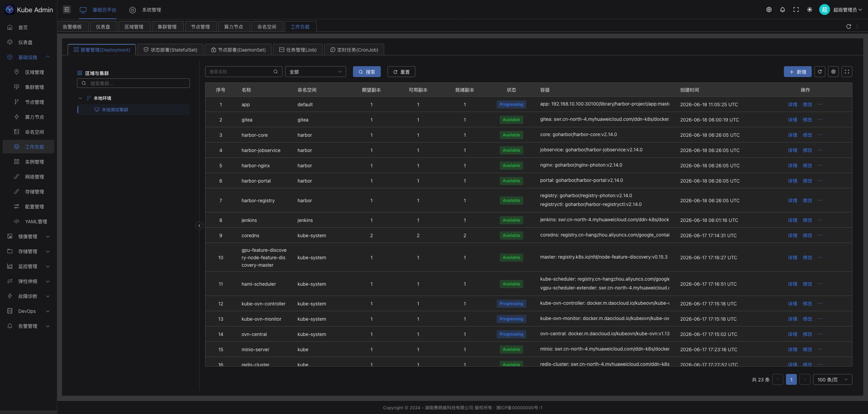868x414 pixels.
Task: Expand the 镜像管理 sidebar group
Action: (x=28, y=237)
